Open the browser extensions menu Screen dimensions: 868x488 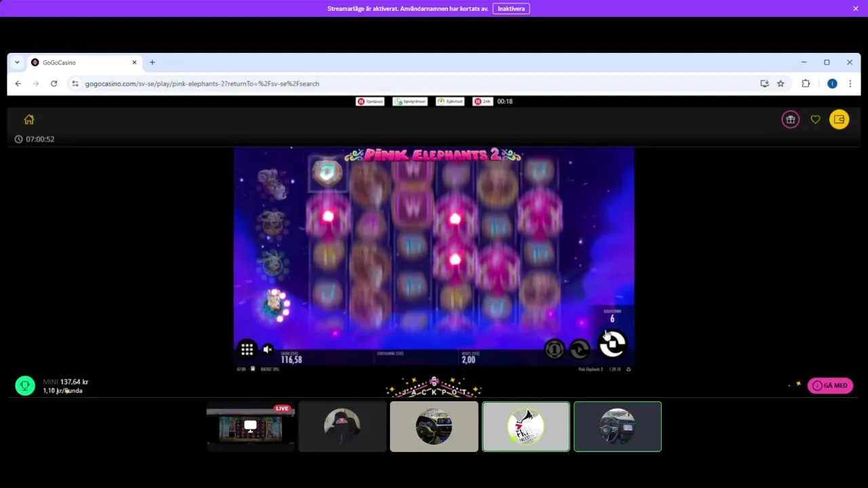tap(806, 83)
